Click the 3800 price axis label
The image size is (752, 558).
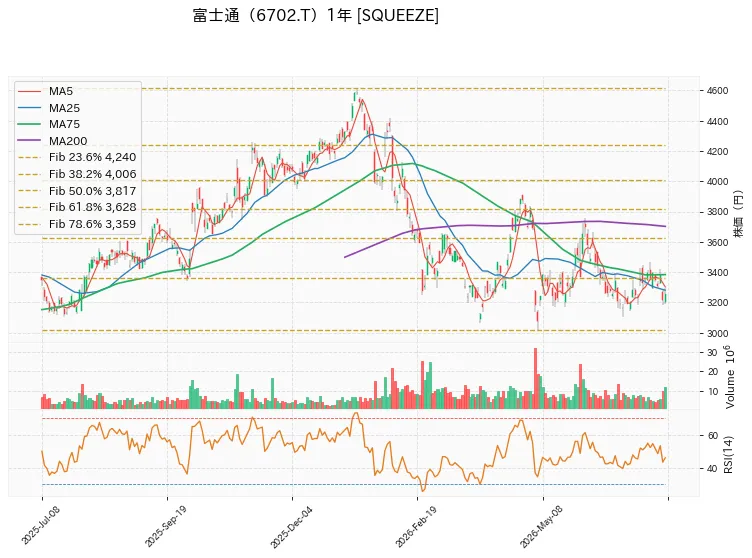pos(717,212)
